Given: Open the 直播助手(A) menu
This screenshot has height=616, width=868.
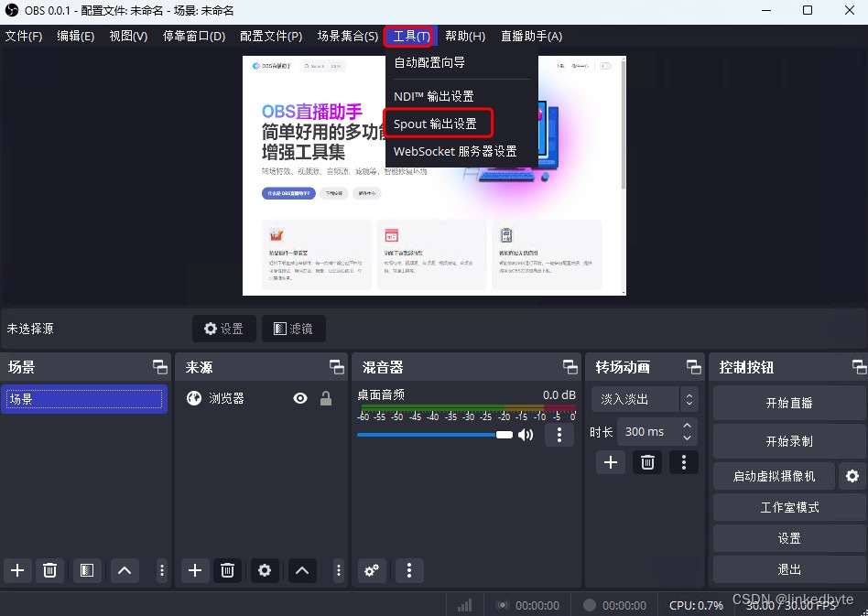Looking at the screenshot, I should (531, 37).
